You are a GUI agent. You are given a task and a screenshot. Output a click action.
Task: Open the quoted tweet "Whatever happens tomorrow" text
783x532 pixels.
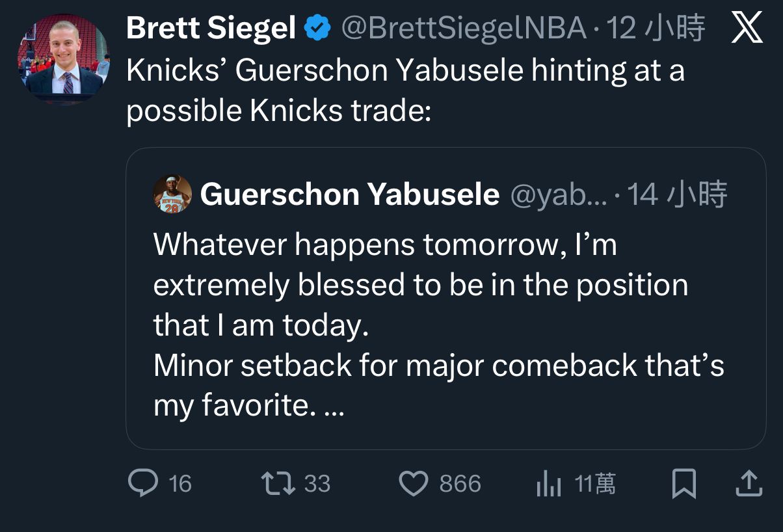[385, 245]
